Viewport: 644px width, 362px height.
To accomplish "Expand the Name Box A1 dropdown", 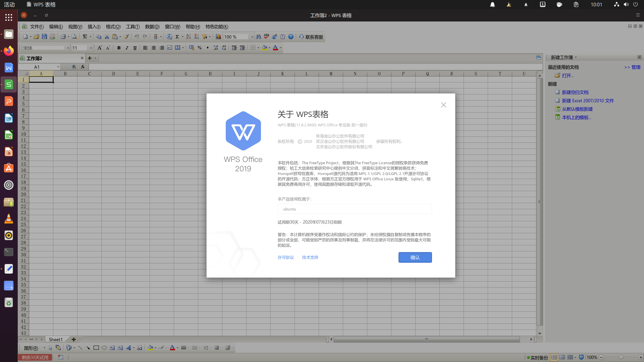I will 58,67.
